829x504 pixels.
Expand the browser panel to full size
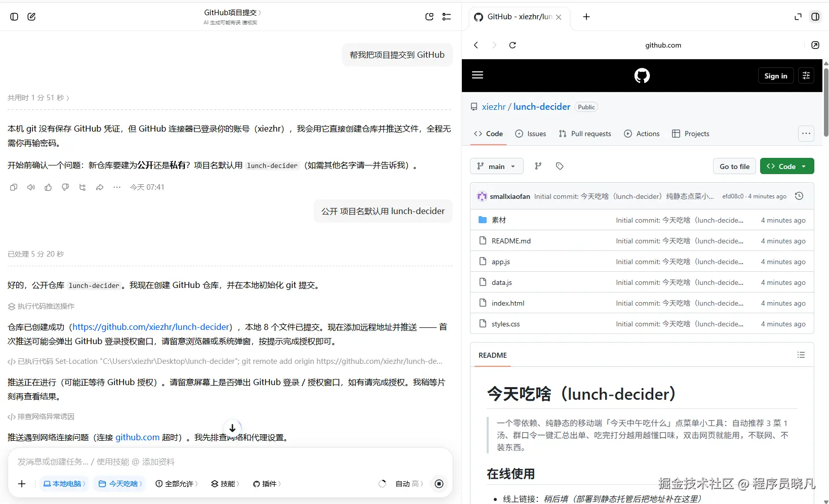point(798,17)
